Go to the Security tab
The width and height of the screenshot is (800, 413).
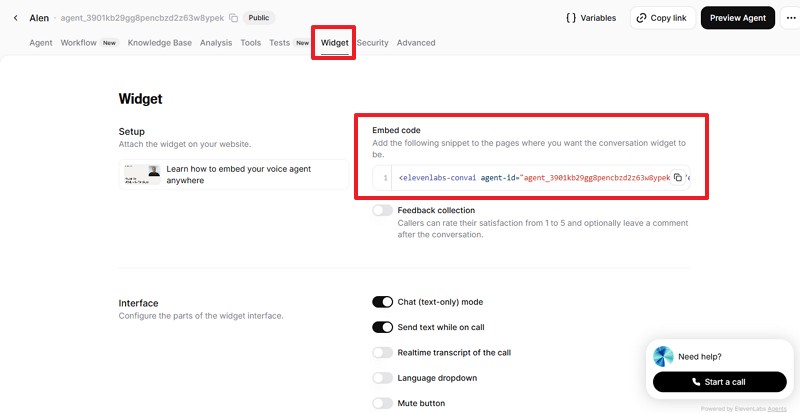point(372,43)
